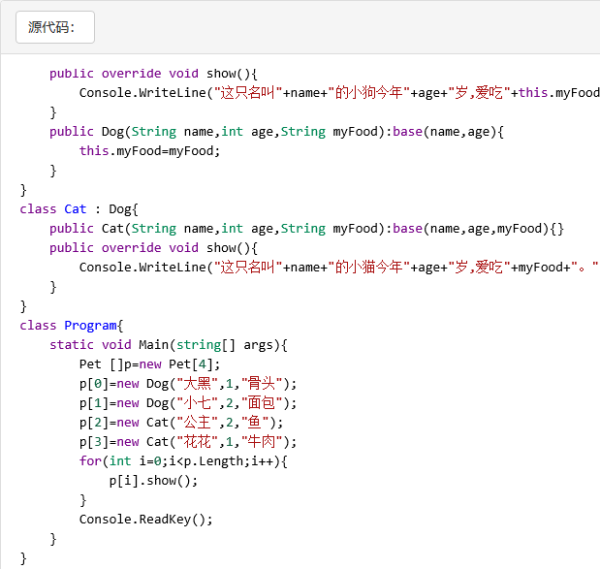600x569 pixels.
Task: Click the WriteLine line containing "的小猫今年"
Action: (339, 267)
